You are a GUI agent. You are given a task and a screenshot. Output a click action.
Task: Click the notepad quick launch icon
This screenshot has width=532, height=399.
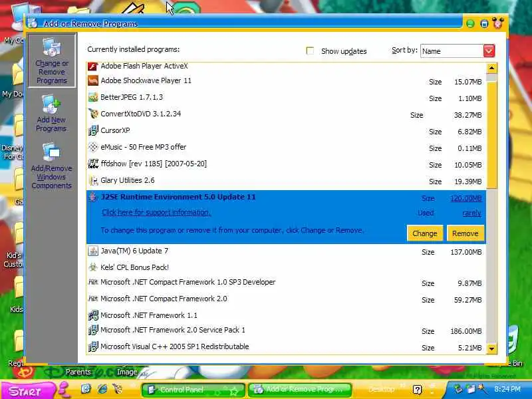(86, 389)
